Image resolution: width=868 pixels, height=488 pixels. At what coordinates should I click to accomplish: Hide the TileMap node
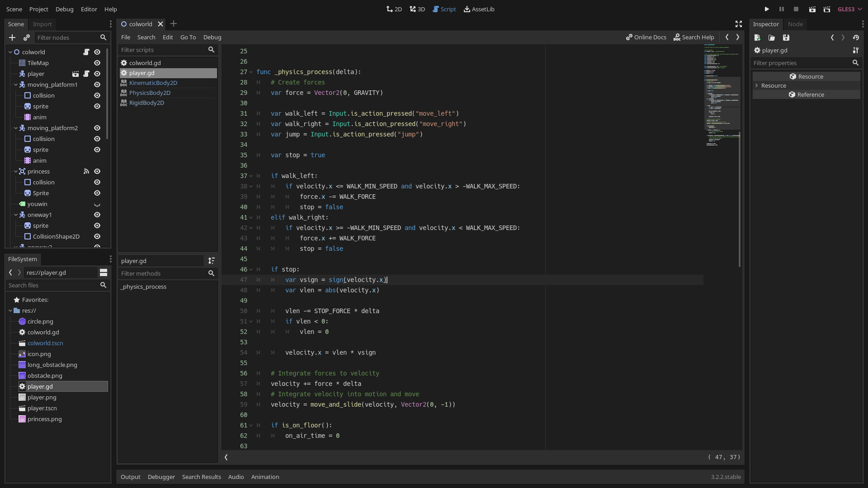(97, 63)
